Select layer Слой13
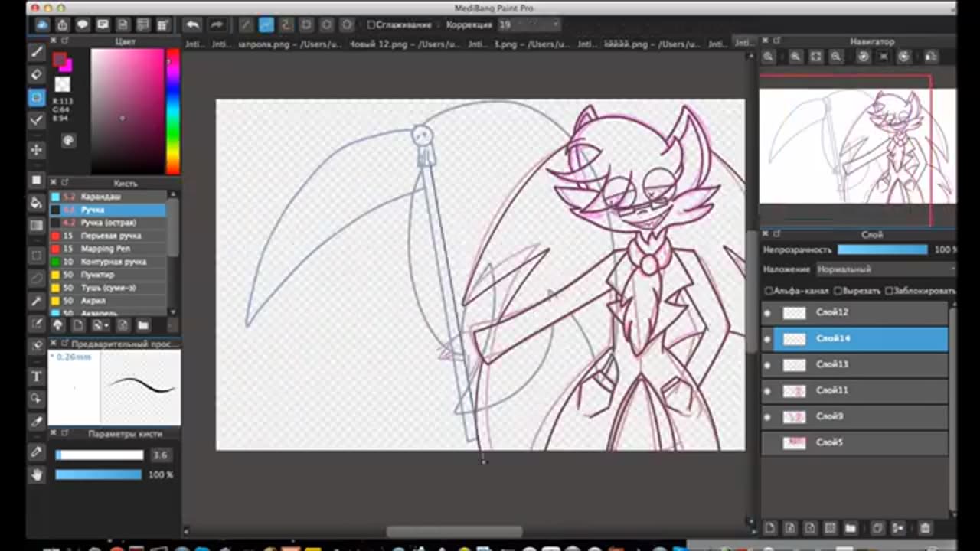 point(855,364)
